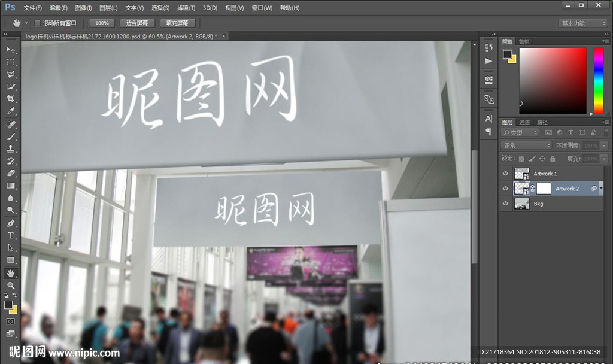The height and width of the screenshot is (364, 613).
Task: Toggle smart object layer filter
Action: (593, 132)
